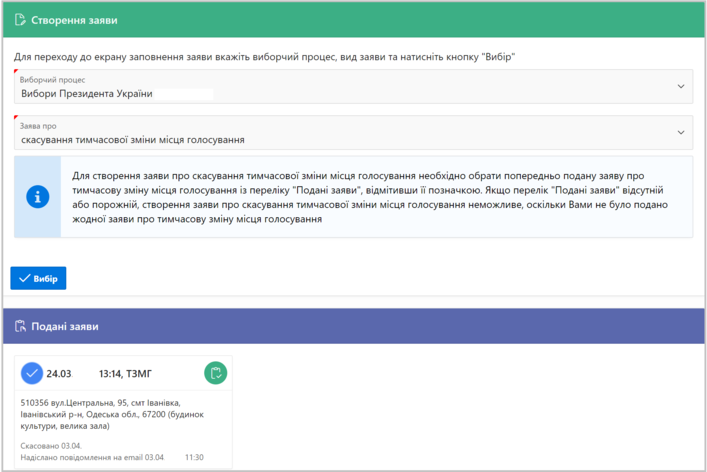Screen dimensions: 707x472
Task: Click the checkmark icon inside Вибір button
Action: tap(24, 278)
